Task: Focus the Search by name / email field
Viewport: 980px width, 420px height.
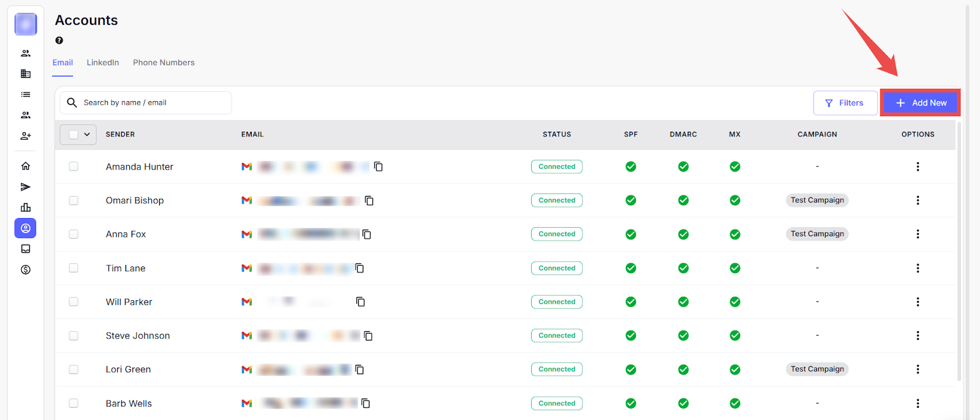Action: click(153, 103)
